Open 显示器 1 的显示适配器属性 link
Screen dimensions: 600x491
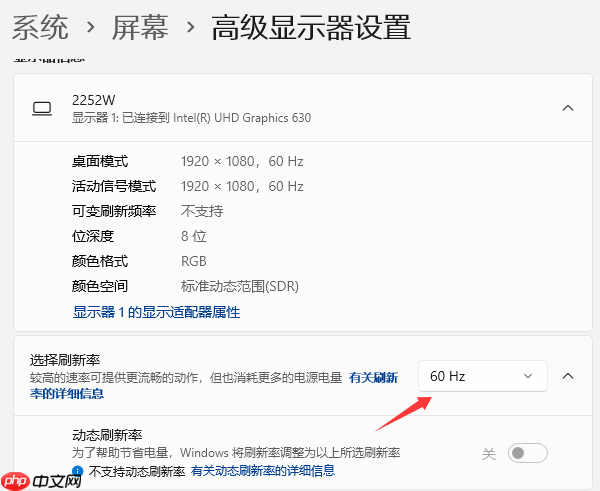point(157,312)
